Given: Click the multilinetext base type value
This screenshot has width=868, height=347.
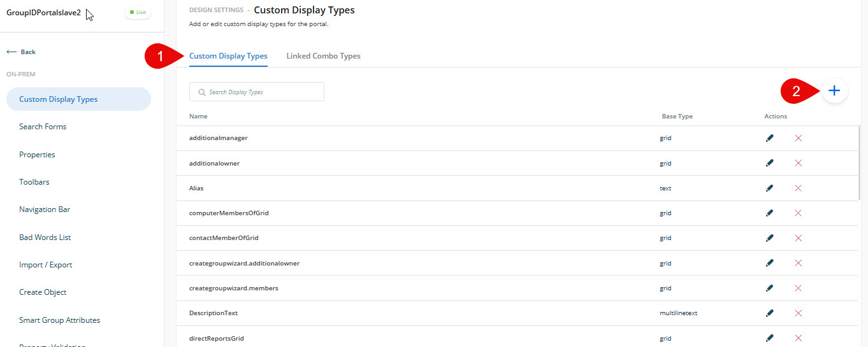Looking at the screenshot, I should click(679, 313).
